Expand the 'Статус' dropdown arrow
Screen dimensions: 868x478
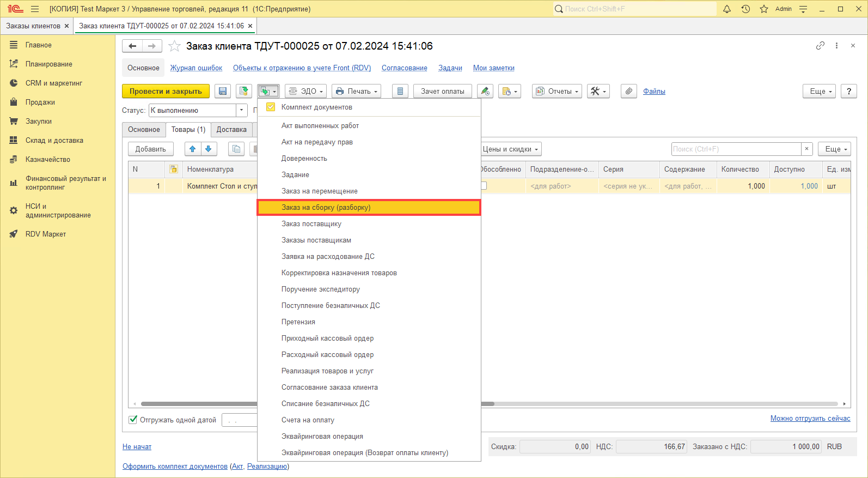point(242,111)
